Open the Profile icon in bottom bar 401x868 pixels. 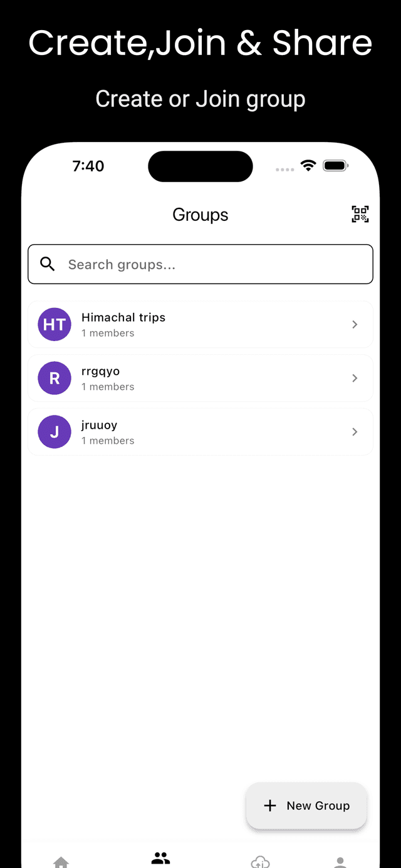[x=340, y=862]
